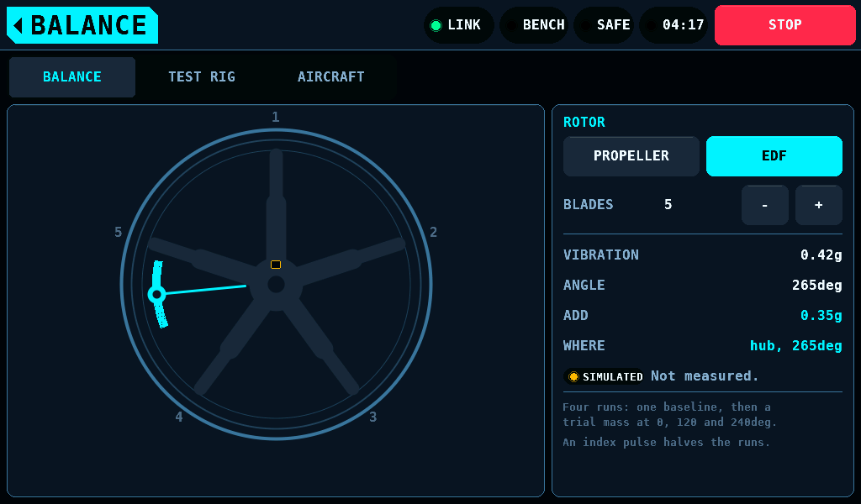Decrease blade count with minus button
This screenshot has height=504, width=861.
point(765,205)
